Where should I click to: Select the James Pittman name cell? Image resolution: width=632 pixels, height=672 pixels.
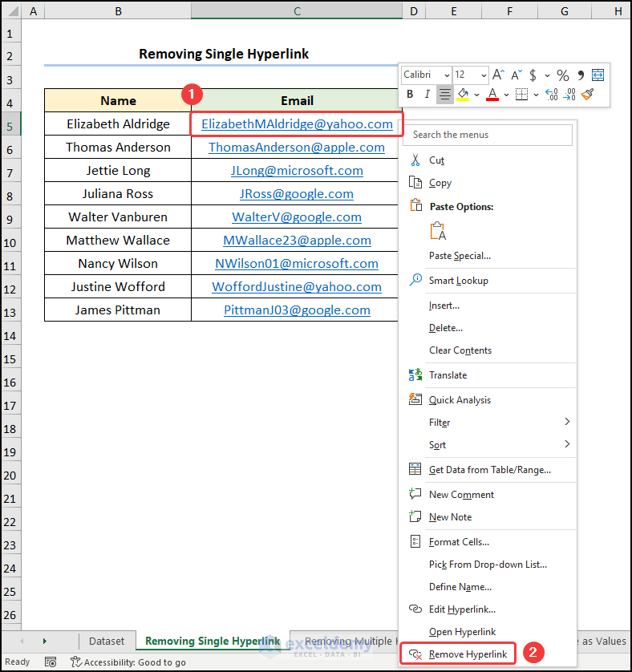pyautogui.click(x=118, y=310)
